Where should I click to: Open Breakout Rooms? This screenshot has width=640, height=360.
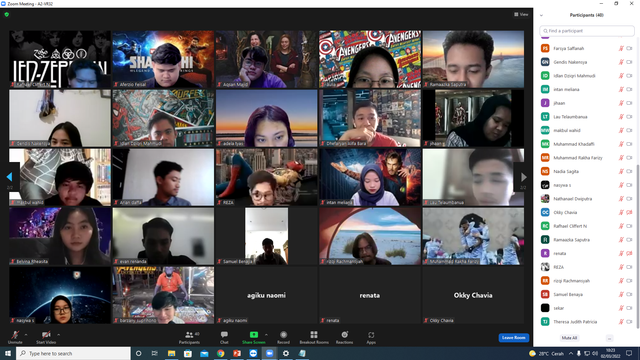[x=314, y=338]
